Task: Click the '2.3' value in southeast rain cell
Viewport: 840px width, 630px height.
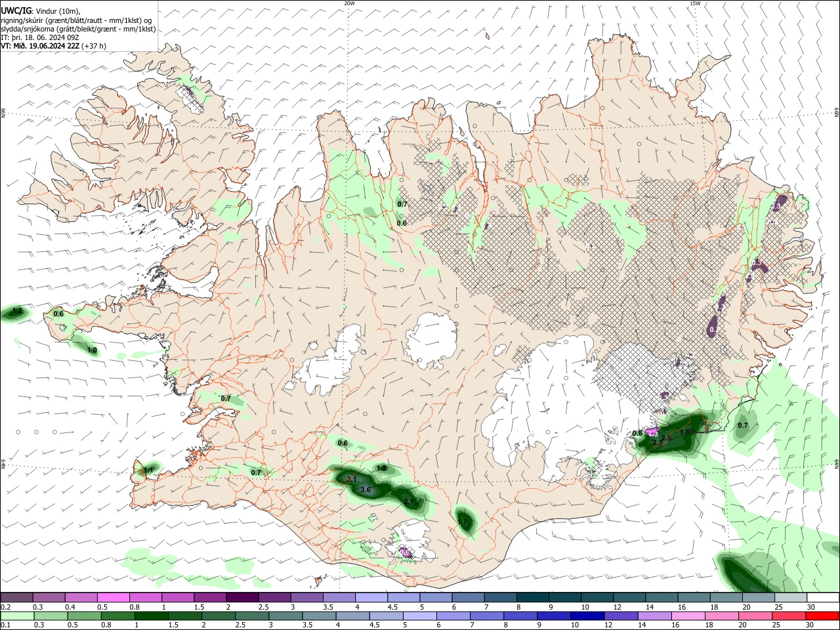Action: (658, 444)
